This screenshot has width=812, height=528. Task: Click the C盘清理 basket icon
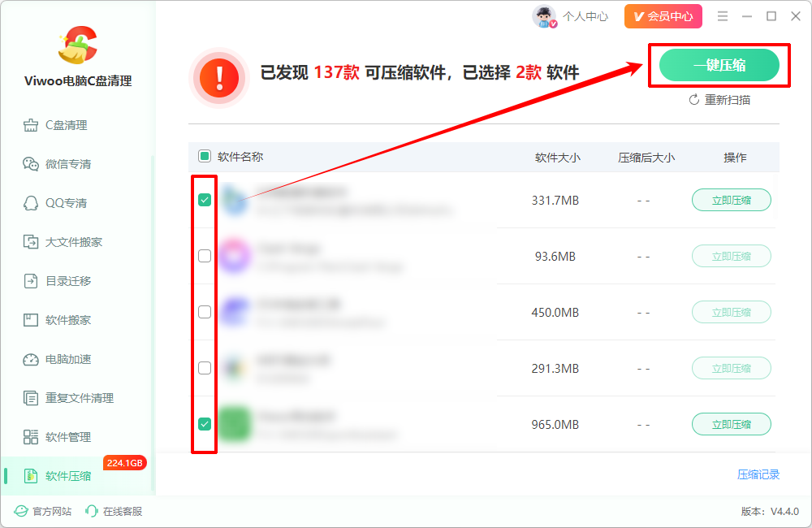(x=31, y=125)
